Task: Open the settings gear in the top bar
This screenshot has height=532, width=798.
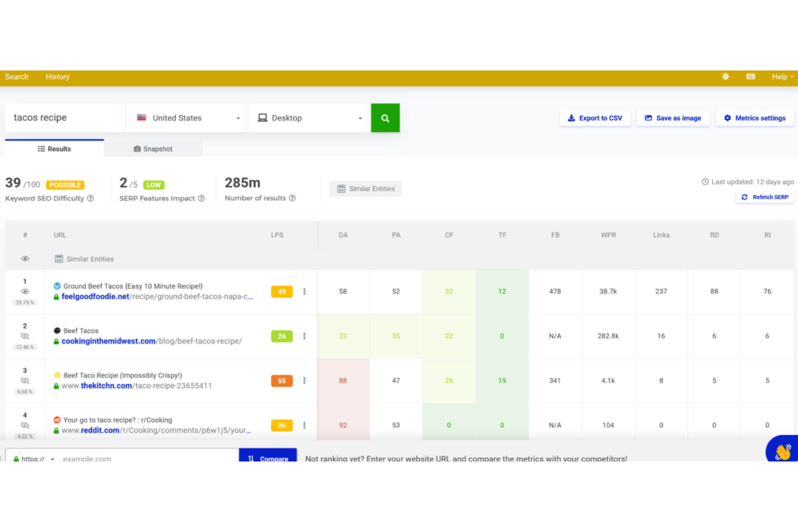Action: [x=725, y=77]
